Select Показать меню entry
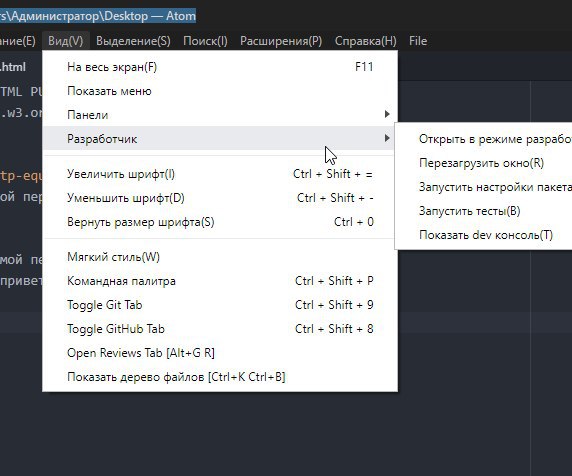Viewport: 572px width, 476px height. (220, 91)
